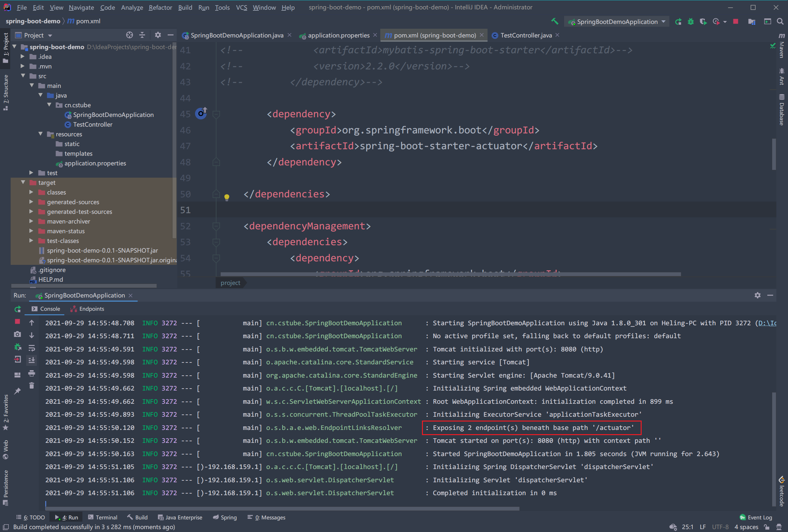Open run configuration dropdown SpringBootDemoApplication

pyautogui.click(x=617, y=22)
